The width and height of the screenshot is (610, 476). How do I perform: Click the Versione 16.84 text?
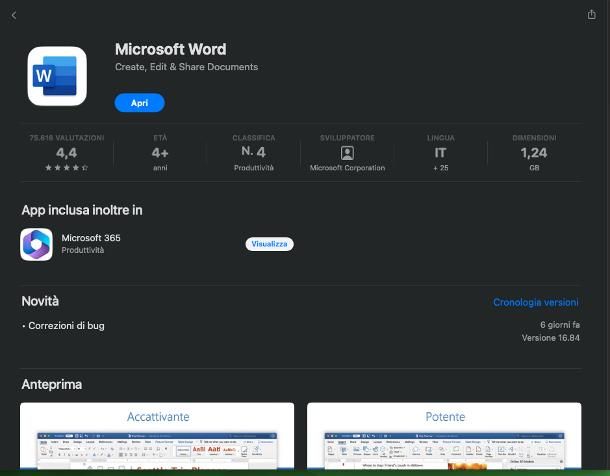pos(550,338)
